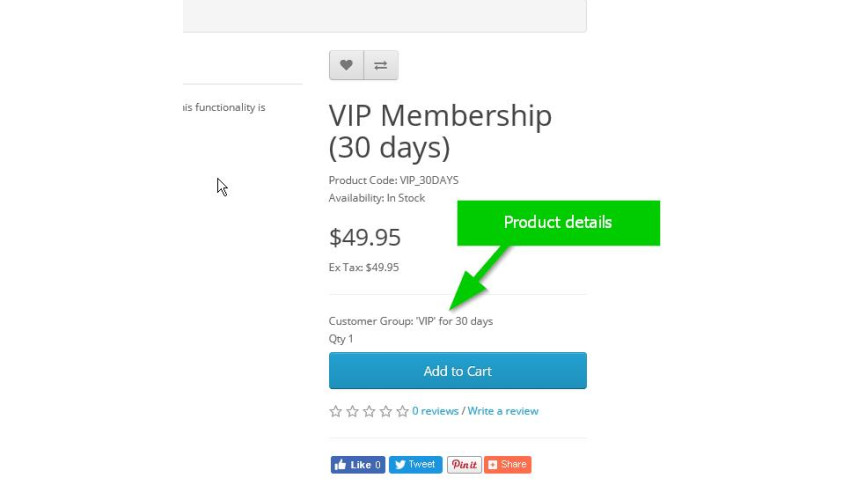Click the Pinterest Pin it button
850x500 pixels.
pyautogui.click(x=464, y=465)
